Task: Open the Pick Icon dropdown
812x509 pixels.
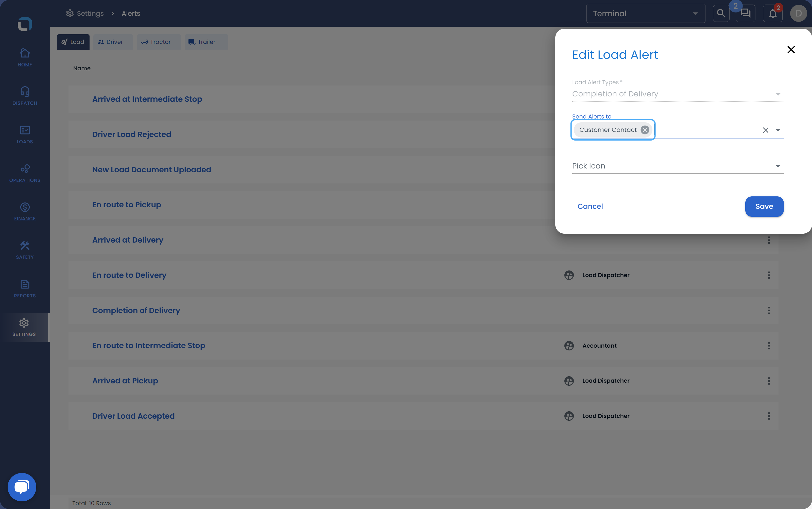Action: 678,166
